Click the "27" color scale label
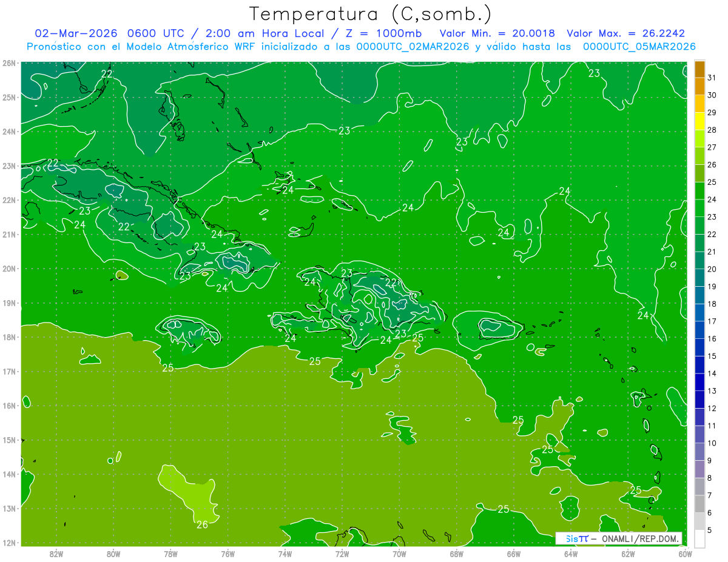728x562 pixels. [x=712, y=147]
